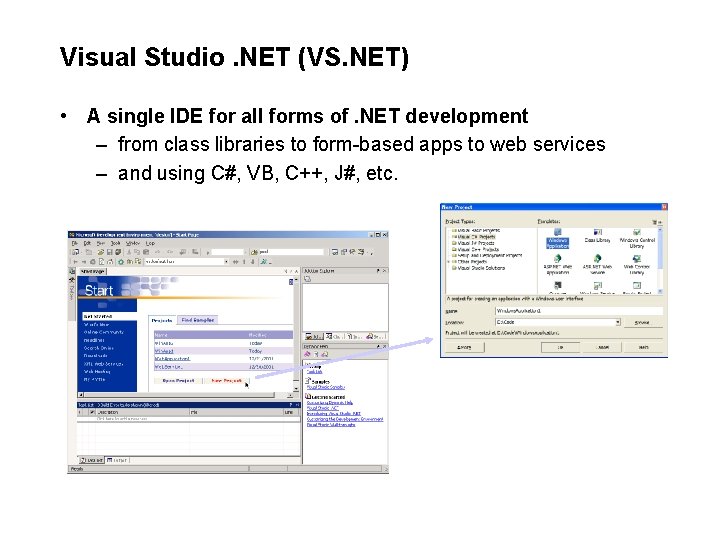The width and height of the screenshot is (720, 540).
Task: Click Help button in New Project dialog
Action: click(643, 347)
